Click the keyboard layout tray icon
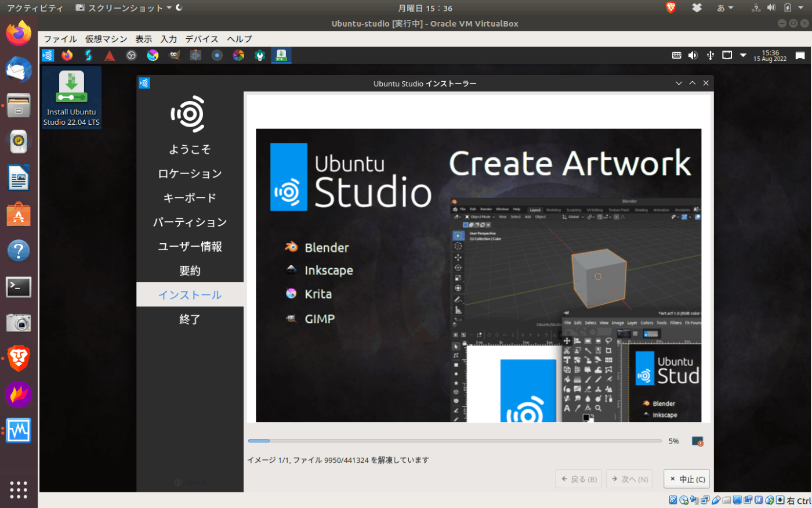Image resolution: width=812 pixels, height=508 pixels. click(x=676, y=55)
